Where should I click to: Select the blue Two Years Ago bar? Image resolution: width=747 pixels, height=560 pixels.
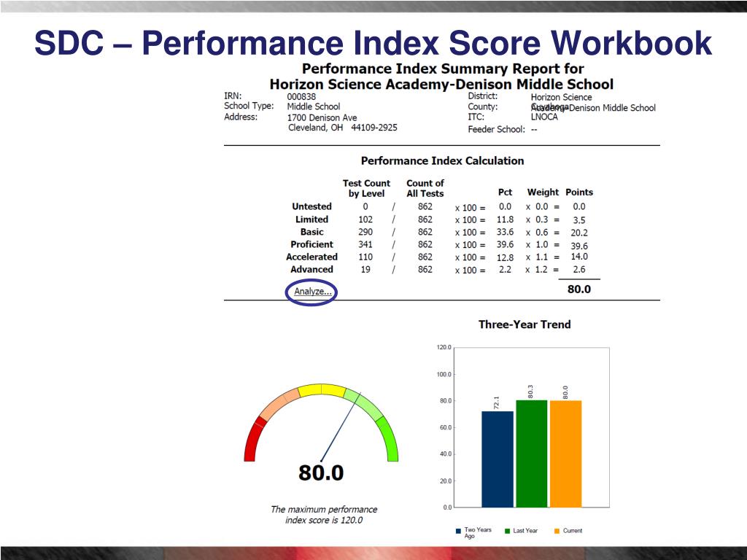(498, 459)
